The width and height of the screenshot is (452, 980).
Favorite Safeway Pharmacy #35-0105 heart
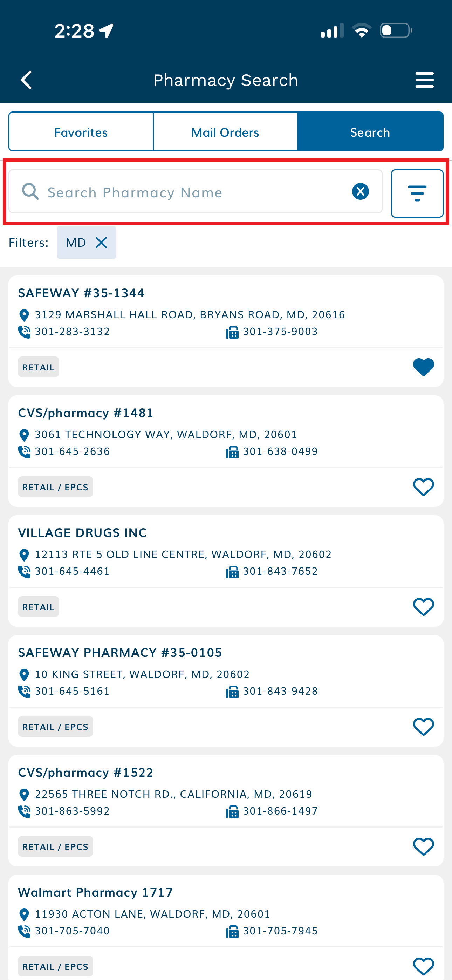click(x=423, y=727)
